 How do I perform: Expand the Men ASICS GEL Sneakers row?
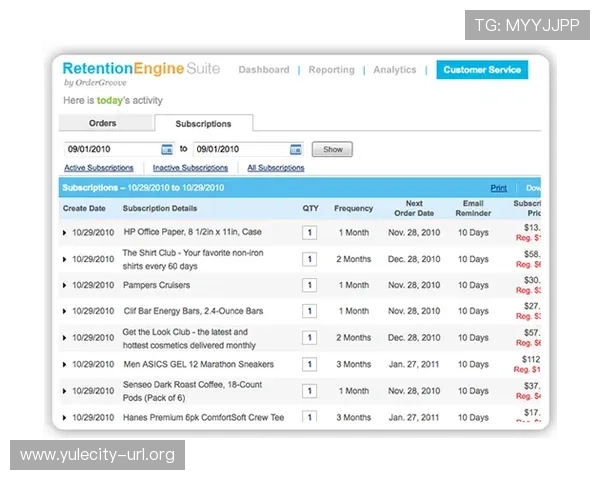click(64, 364)
